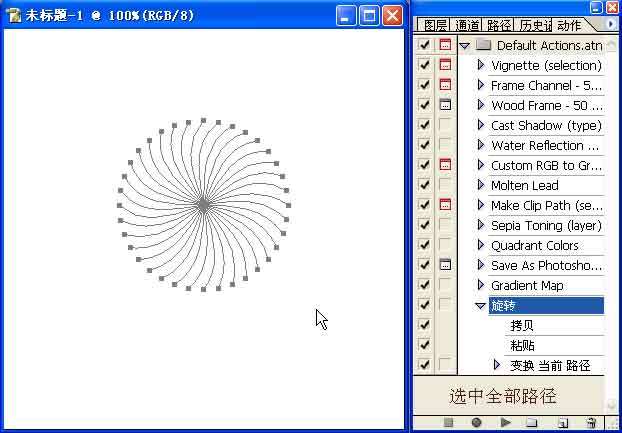Play the selected action
622x433 pixels.
point(505,423)
